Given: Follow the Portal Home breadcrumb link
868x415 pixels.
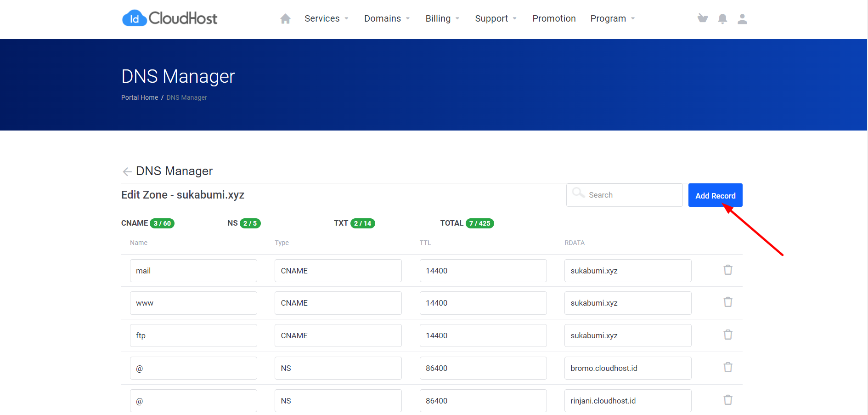Looking at the screenshot, I should point(140,97).
